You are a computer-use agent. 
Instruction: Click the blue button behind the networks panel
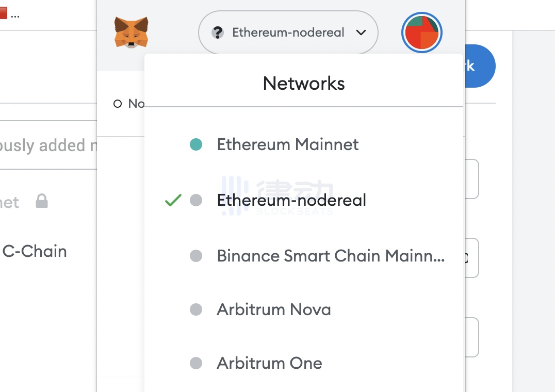481,66
